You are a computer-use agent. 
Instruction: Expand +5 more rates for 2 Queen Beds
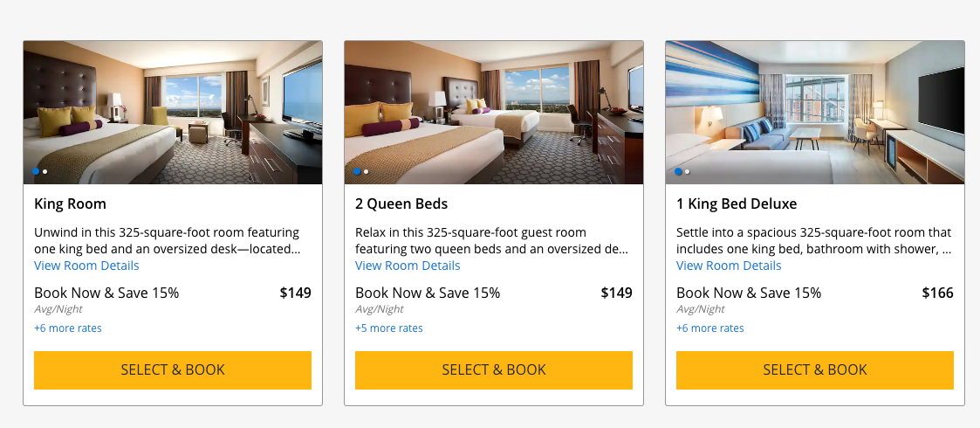pyautogui.click(x=389, y=328)
